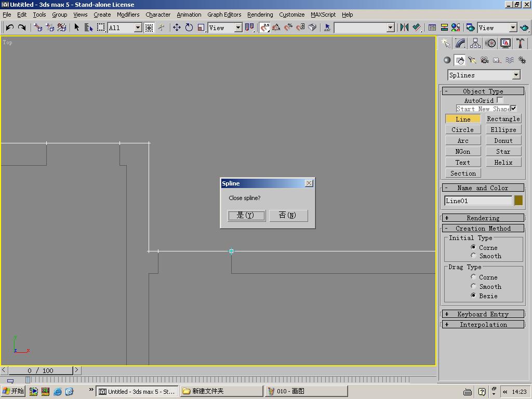The height and width of the screenshot is (399, 532).
Task: Choose the Rectangle shape button
Action: [503, 119]
